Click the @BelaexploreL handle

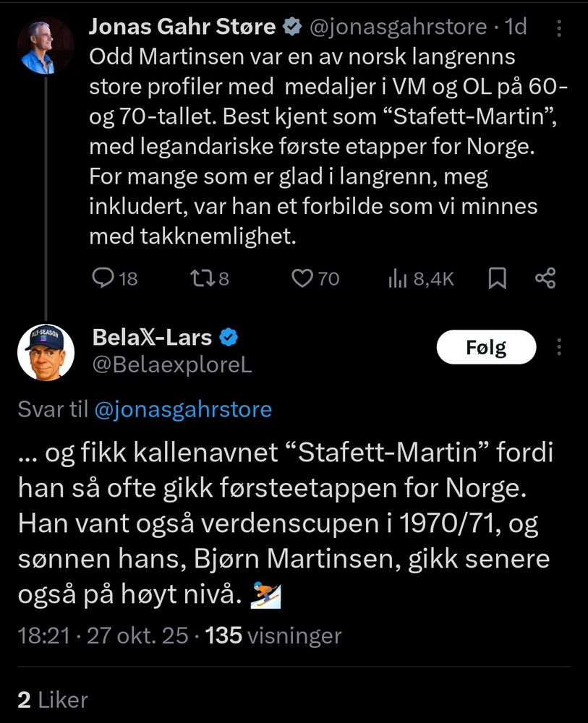click(x=172, y=365)
